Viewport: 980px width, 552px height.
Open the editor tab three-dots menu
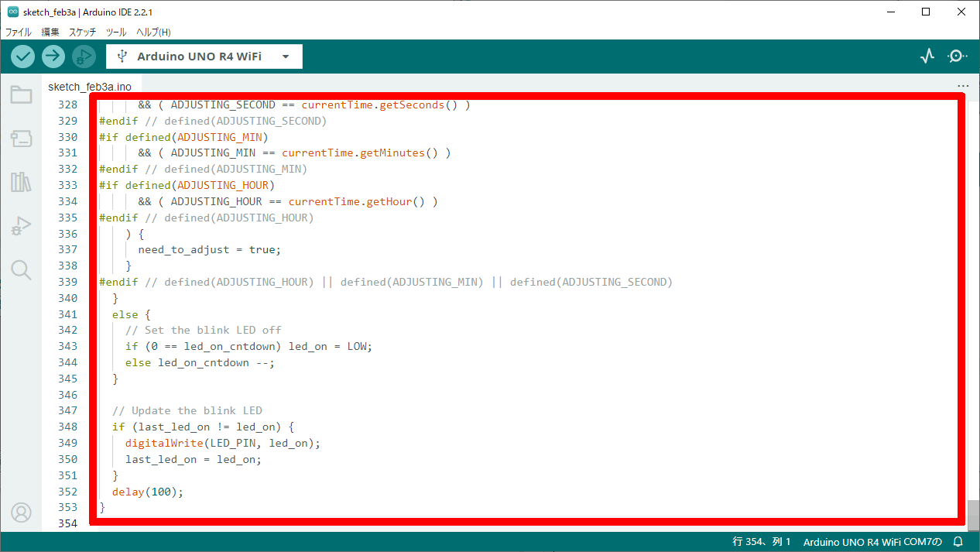[x=963, y=87]
